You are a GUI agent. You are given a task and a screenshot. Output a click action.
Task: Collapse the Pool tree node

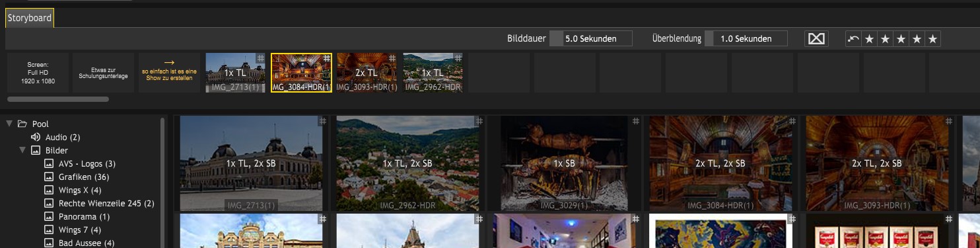tap(9, 124)
